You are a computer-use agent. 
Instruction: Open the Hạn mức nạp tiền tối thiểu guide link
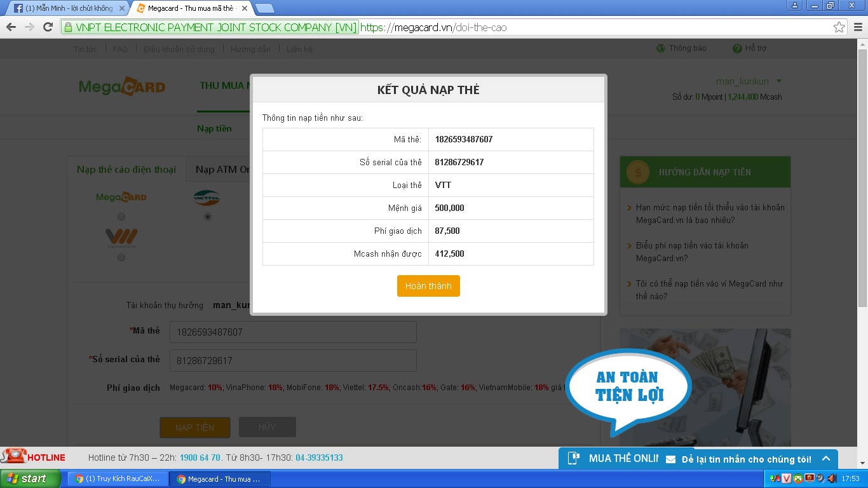pyautogui.click(x=710, y=213)
